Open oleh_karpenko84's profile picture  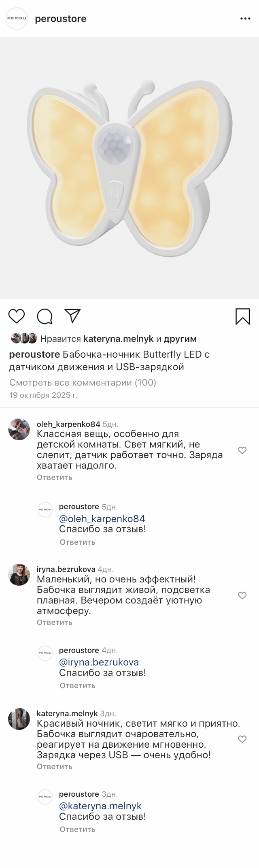(x=19, y=429)
